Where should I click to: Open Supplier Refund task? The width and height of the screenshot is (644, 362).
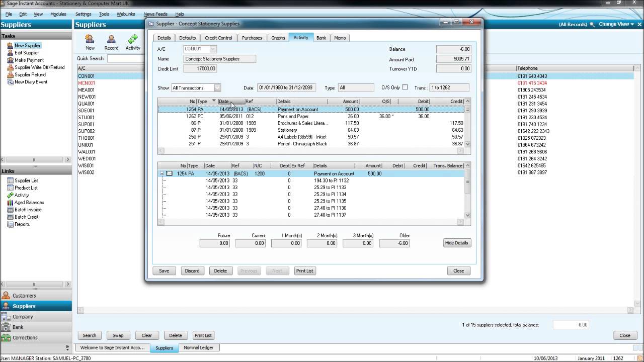click(x=30, y=74)
